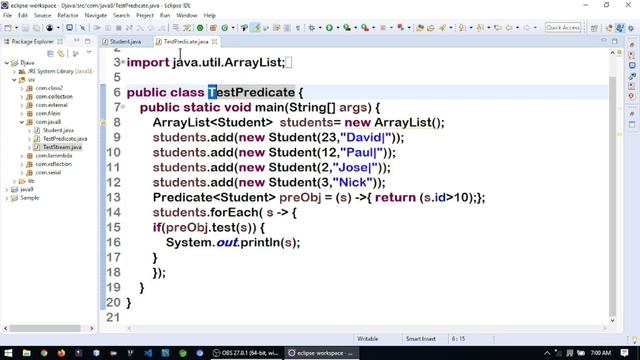
Task: Collapse the com.java8 package
Action: pos(22,122)
